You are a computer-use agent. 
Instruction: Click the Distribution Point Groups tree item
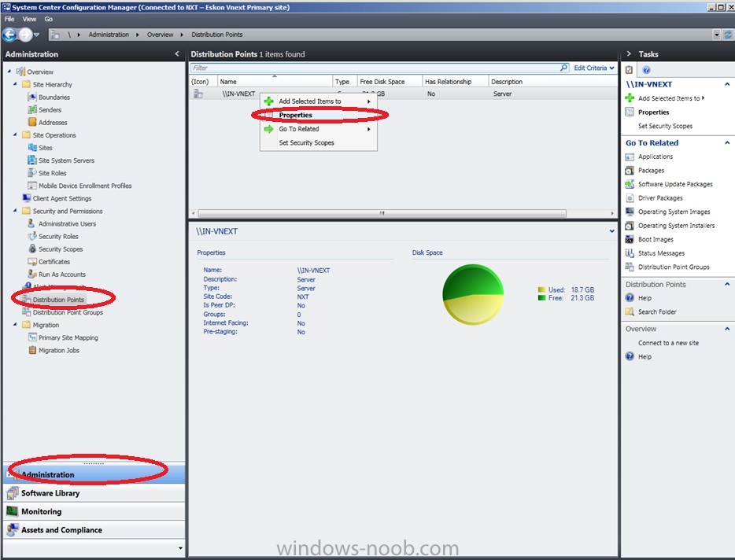coord(68,312)
